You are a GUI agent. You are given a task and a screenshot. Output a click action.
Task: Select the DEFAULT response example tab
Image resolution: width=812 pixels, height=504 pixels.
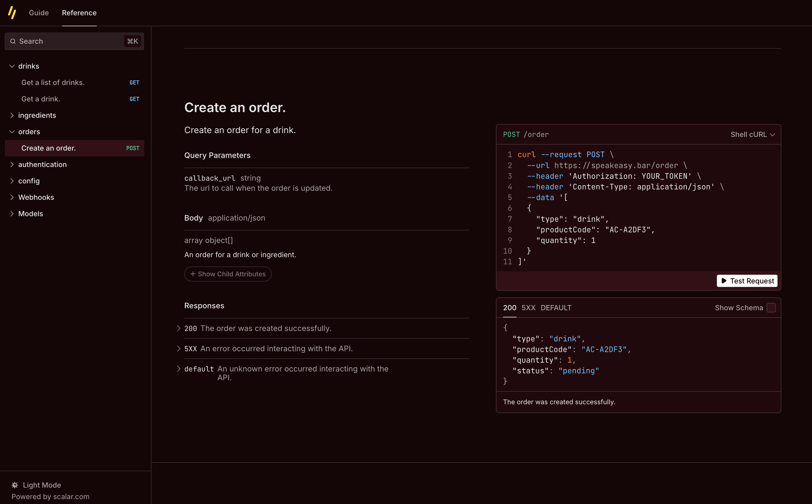[556, 308]
